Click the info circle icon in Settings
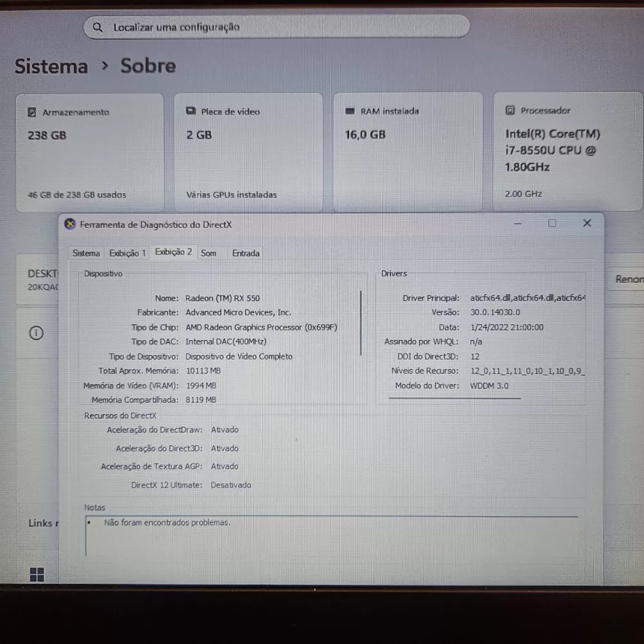This screenshot has width=644, height=644. tap(36, 333)
